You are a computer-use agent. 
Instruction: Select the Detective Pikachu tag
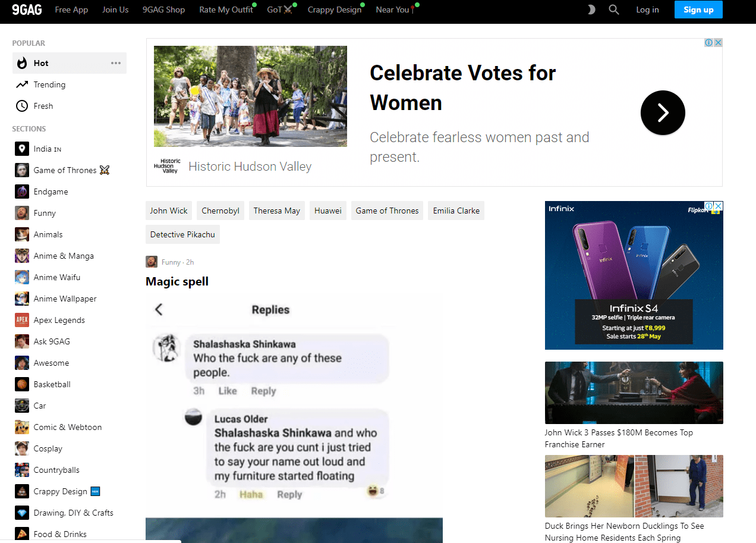point(182,234)
